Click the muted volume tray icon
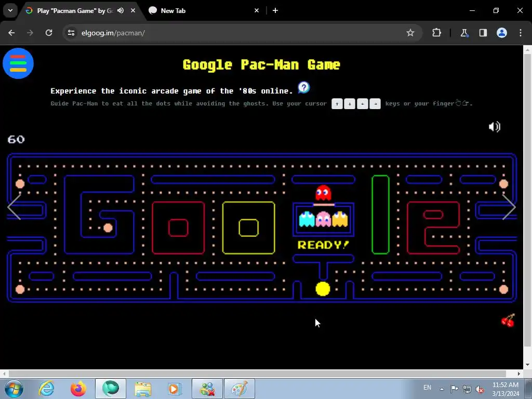This screenshot has width=532, height=399. [x=480, y=389]
